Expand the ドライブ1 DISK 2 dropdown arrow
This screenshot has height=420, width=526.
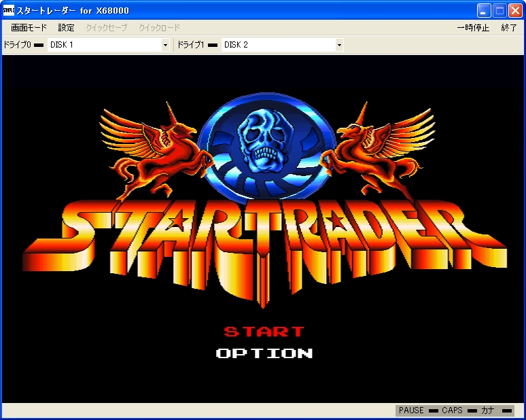tap(339, 45)
